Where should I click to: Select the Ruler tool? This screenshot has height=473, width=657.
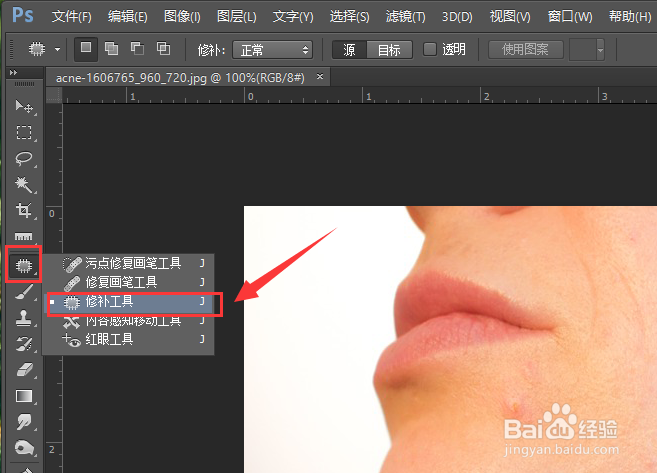point(24,237)
